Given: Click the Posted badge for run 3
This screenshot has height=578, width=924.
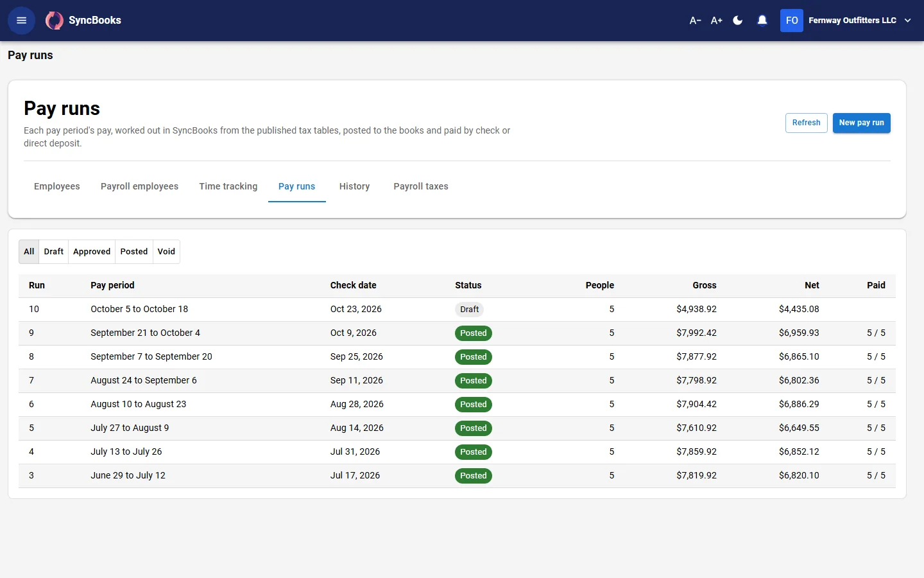Looking at the screenshot, I should pos(474,476).
